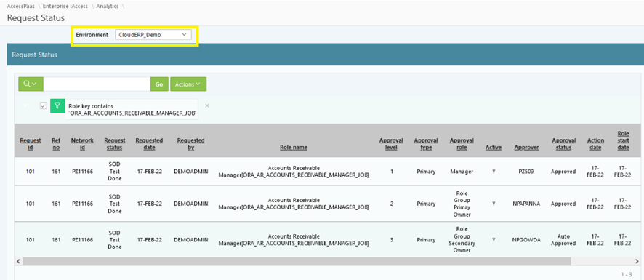Click the Auto Approved status cell
The width and height of the screenshot is (644, 280).
coord(563,240)
